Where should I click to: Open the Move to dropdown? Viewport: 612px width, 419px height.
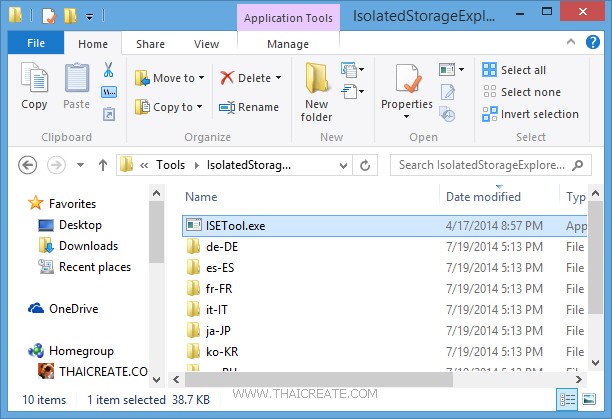click(x=169, y=78)
